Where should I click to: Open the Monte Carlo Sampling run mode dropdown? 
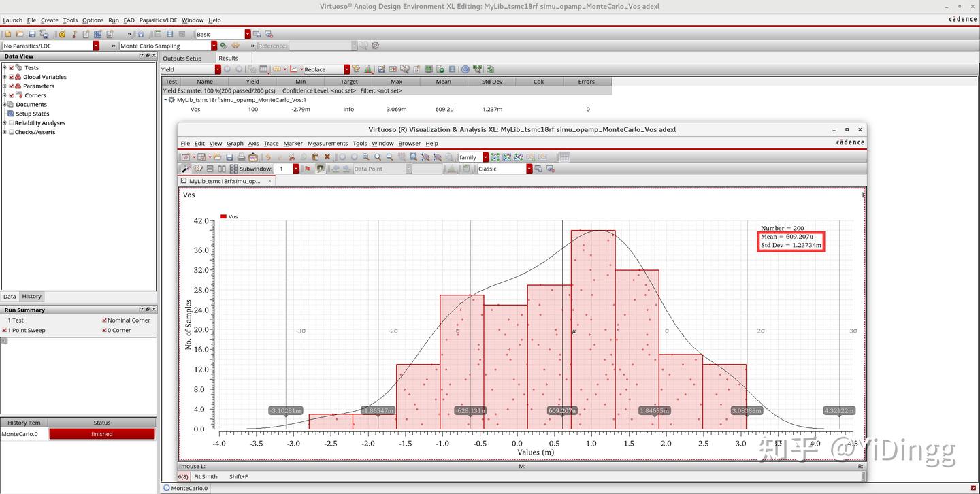(214, 46)
